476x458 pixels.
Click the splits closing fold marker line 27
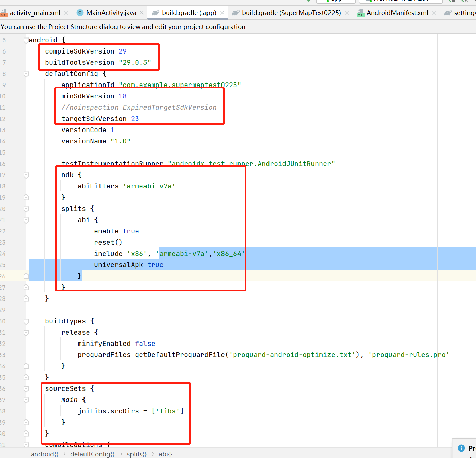point(26,287)
